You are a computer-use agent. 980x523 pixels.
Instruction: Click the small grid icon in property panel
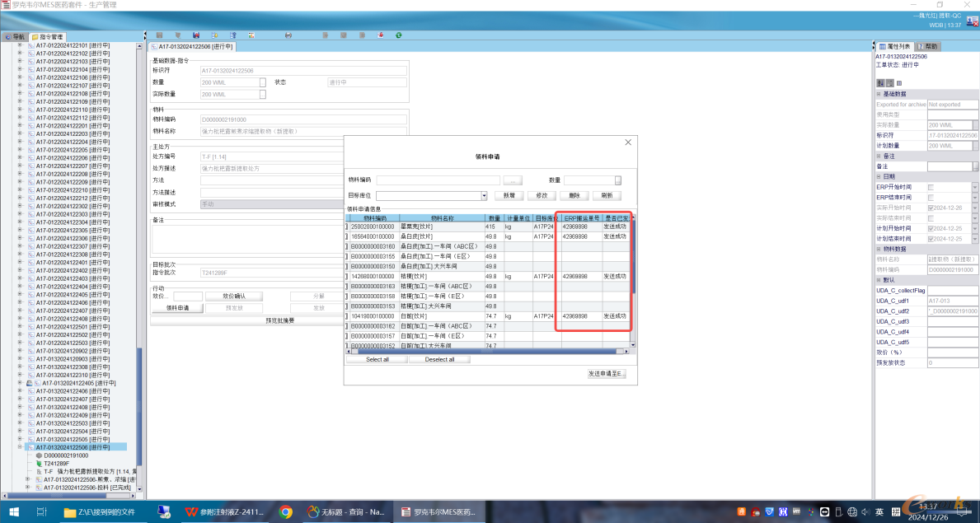point(898,82)
